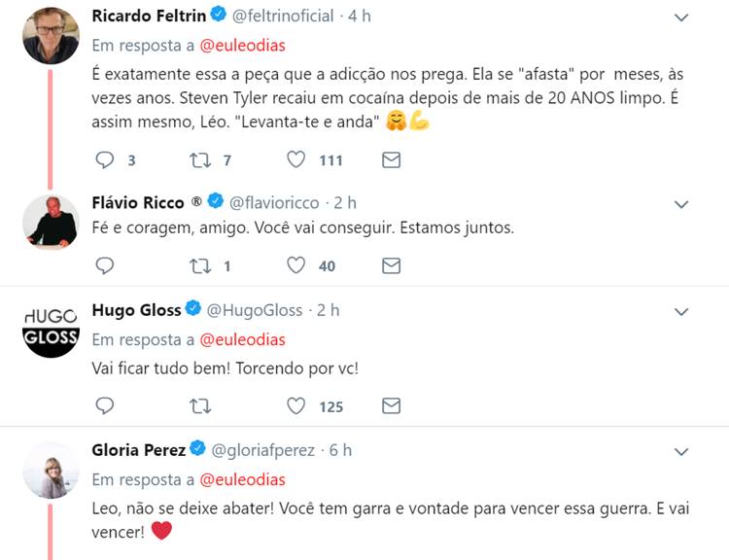Retweet Flávio Ricco's tweet
The height and width of the screenshot is (560, 729).
coord(201,265)
